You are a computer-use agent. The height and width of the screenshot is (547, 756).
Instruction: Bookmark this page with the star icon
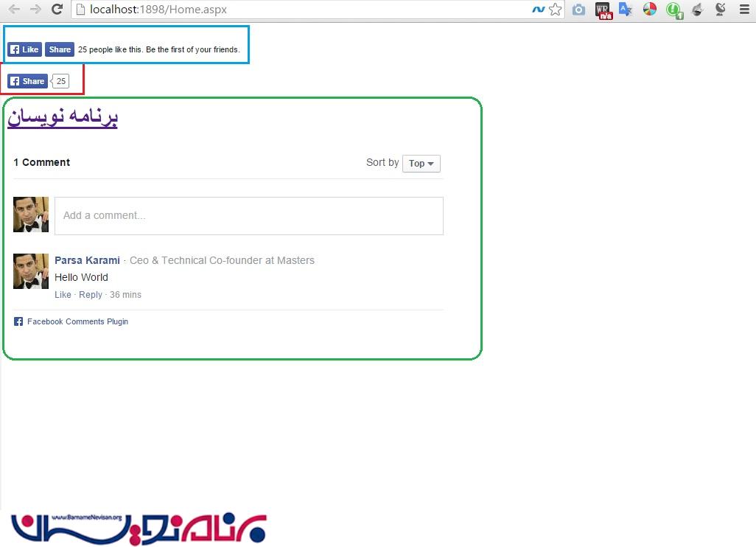(556, 9)
